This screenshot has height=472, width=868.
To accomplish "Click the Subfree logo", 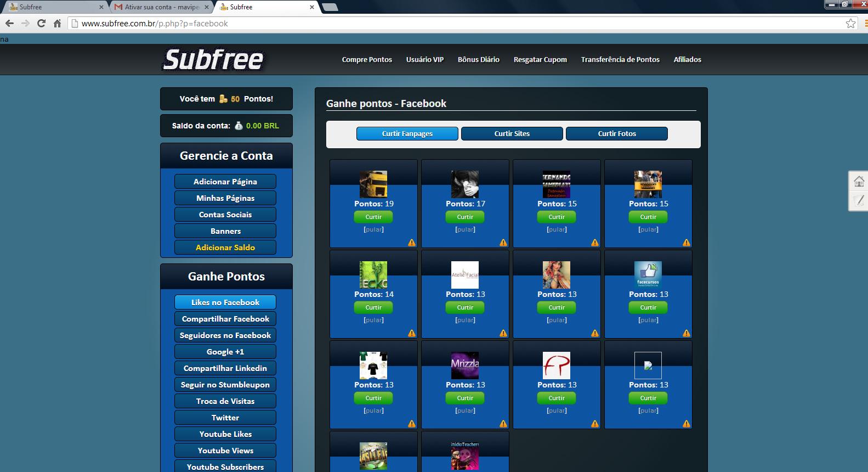I will tap(213, 59).
